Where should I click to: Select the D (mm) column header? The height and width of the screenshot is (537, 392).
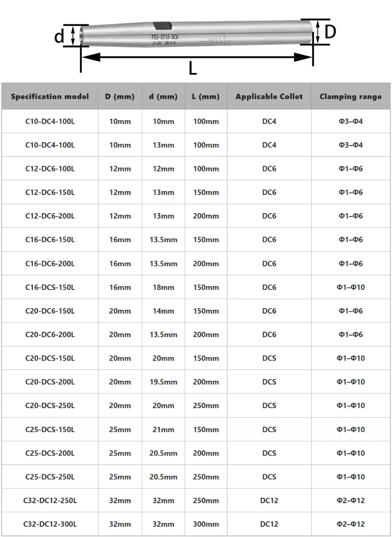[120, 97]
